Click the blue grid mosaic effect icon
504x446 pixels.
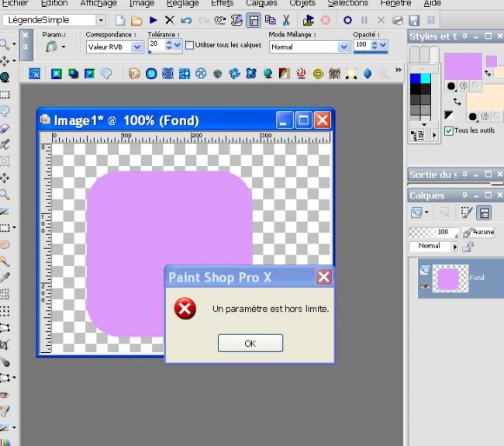[185, 74]
